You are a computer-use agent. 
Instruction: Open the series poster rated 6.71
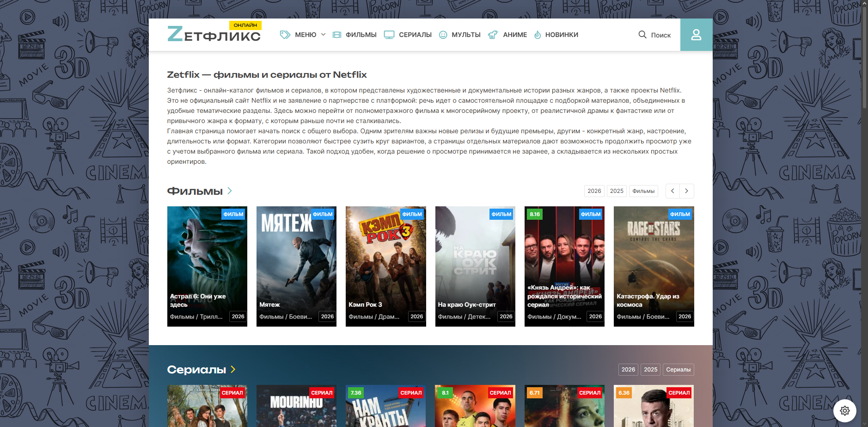click(565, 406)
